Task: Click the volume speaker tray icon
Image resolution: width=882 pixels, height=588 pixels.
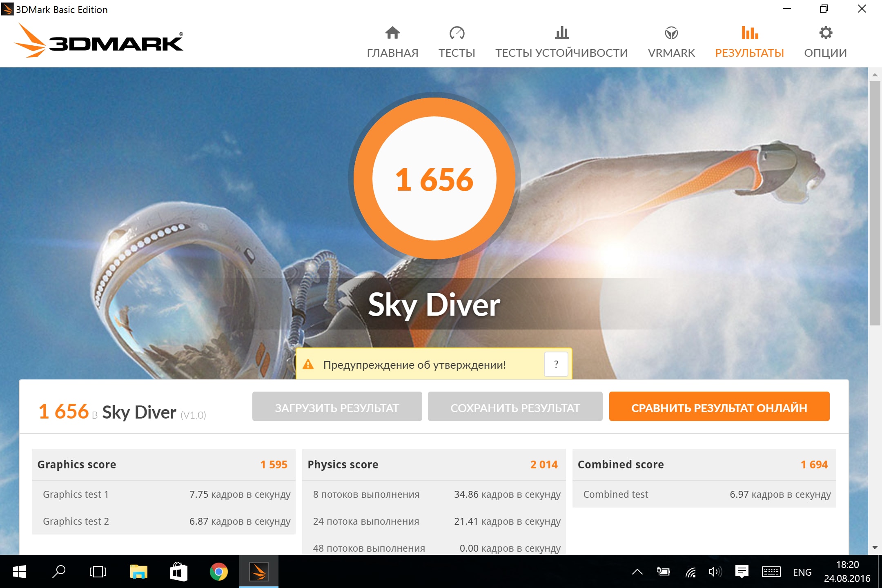Action: [x=715, y=572]
